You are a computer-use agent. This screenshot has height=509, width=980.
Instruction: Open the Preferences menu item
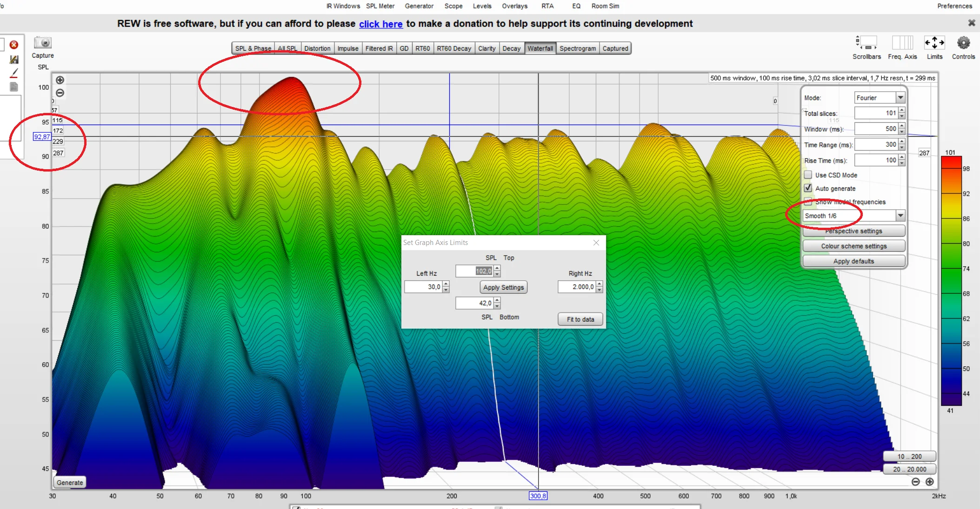pos(954,6)
